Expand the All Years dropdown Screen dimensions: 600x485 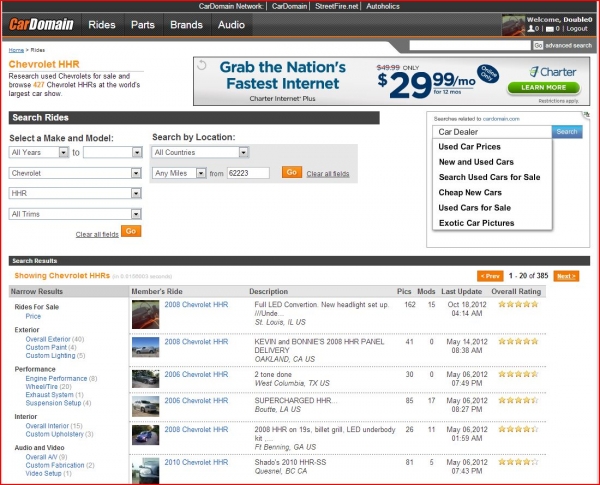click(38, 153)
